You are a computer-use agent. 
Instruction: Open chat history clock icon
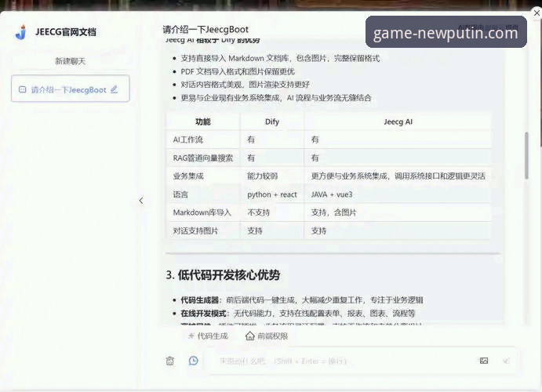click(194, 361)
